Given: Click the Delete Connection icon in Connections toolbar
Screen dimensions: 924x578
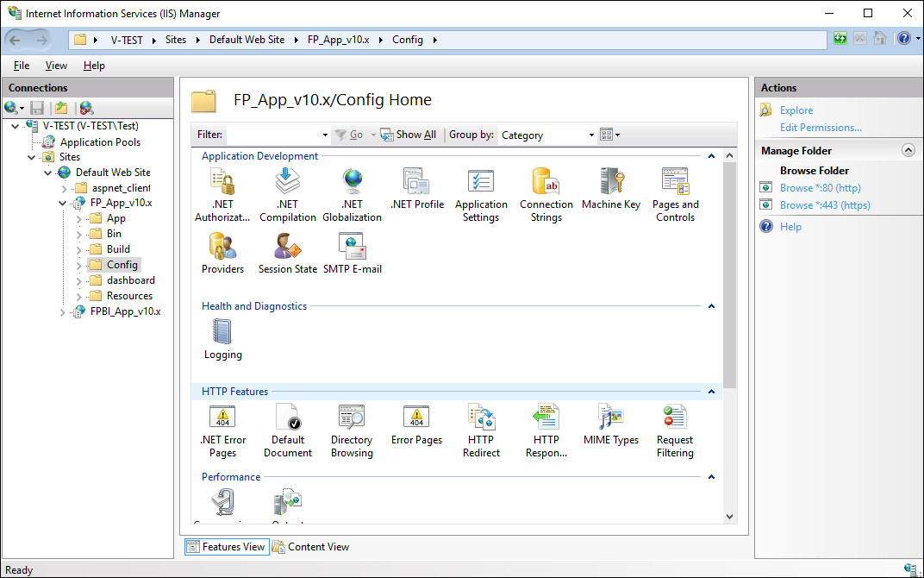Looking at the screenshot, I should 86,108.
